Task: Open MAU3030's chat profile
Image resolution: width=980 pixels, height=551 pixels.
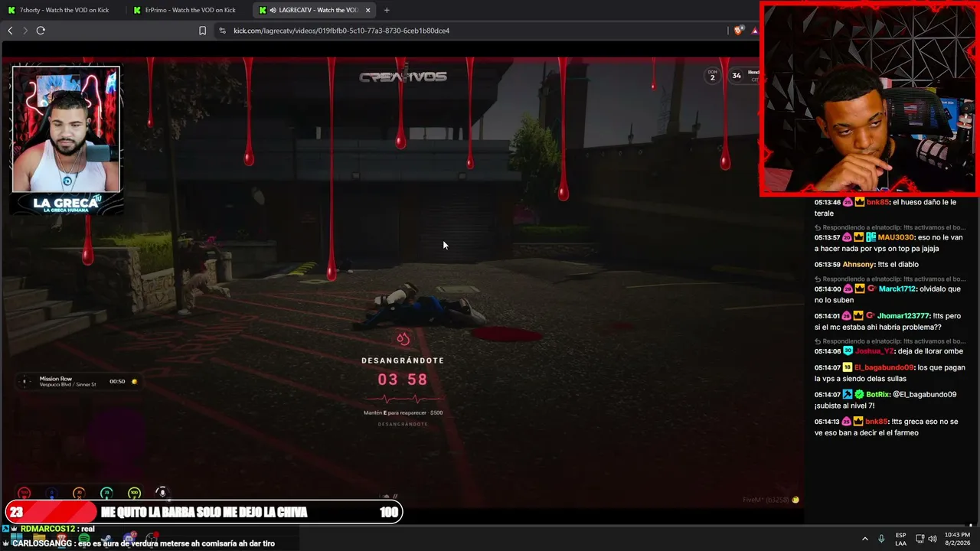Action: 896,237
